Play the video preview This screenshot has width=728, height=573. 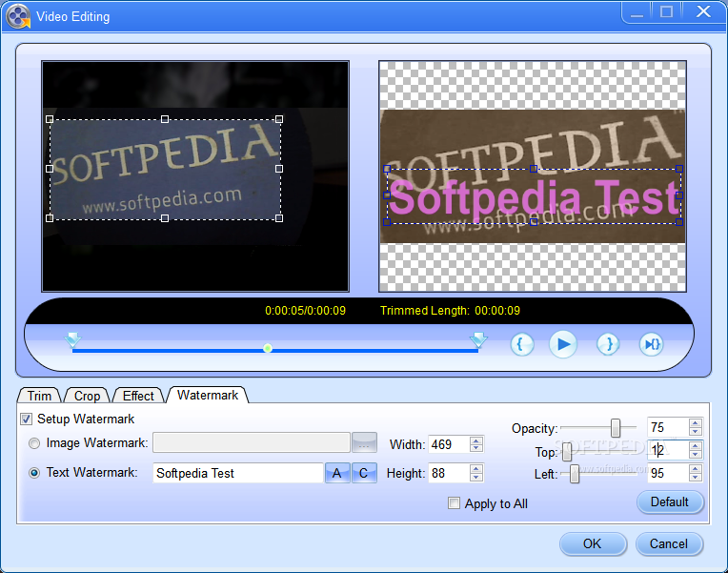coord(563,344)
